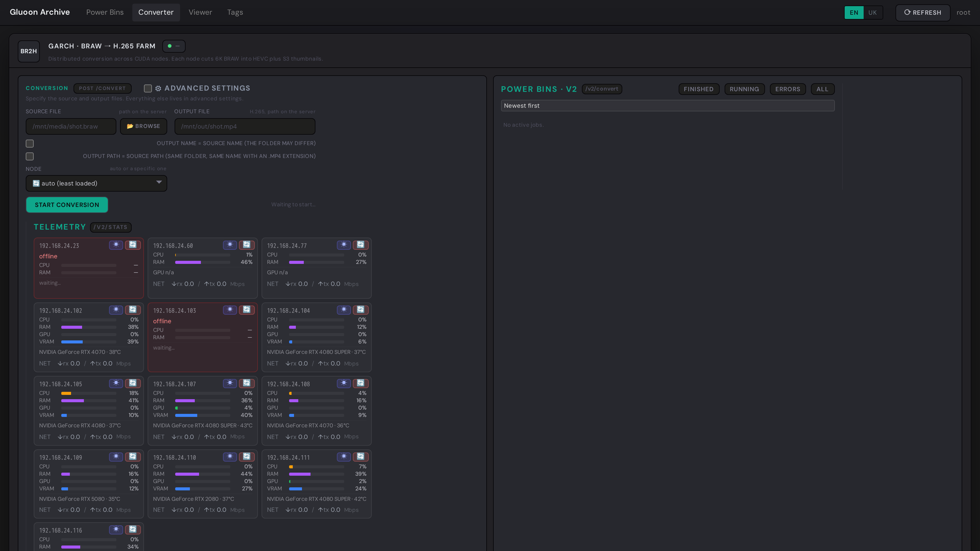
Task: Click the source file path input
Action: (x=71, y=126)
